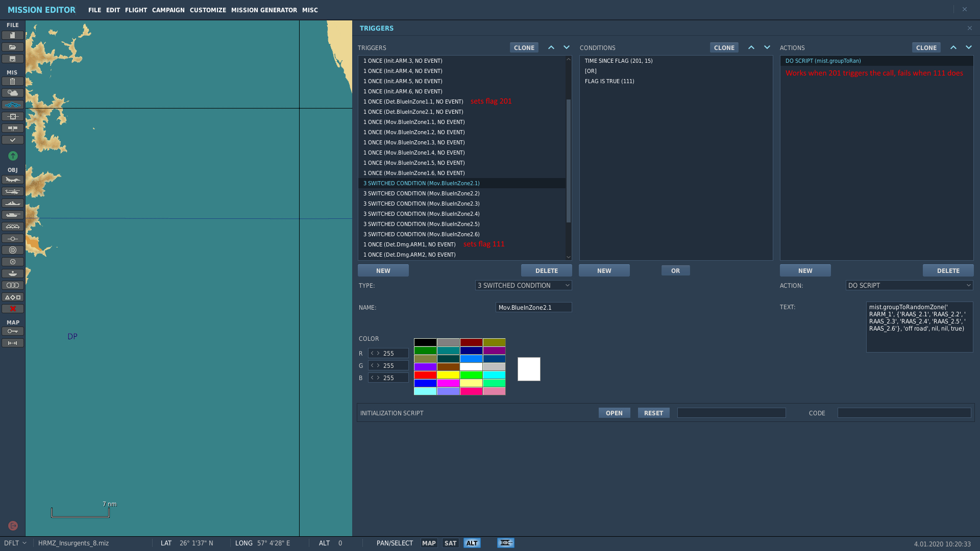Select the helicopter group placement tool
The image size is (980, 551).
click(13, 191)
